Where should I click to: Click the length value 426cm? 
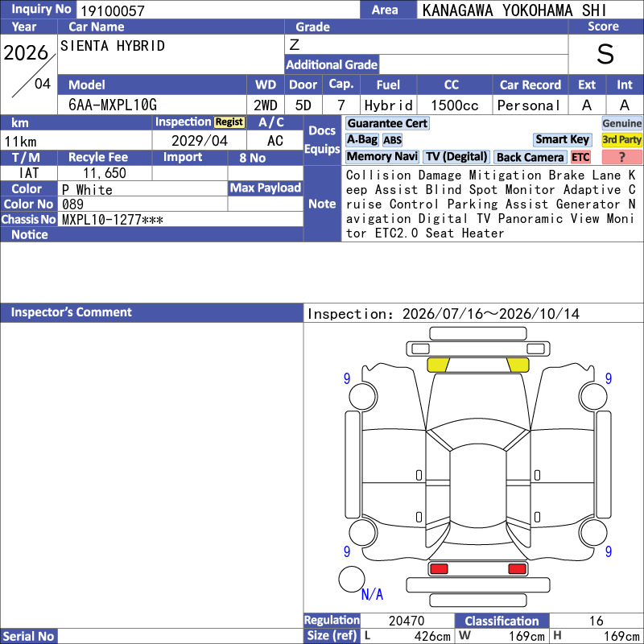[432, 636]
